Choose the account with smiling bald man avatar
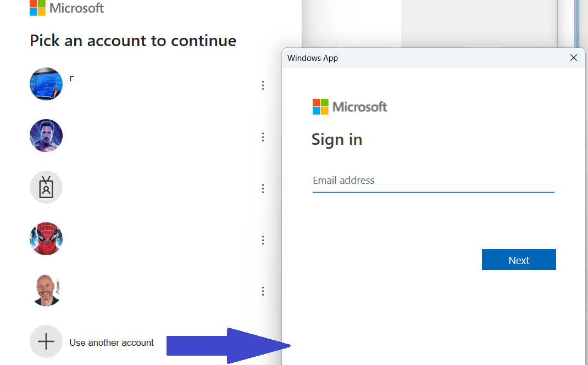Image resolution: width=588 pixels, height=365 pixels. click(x=46, y=290)
